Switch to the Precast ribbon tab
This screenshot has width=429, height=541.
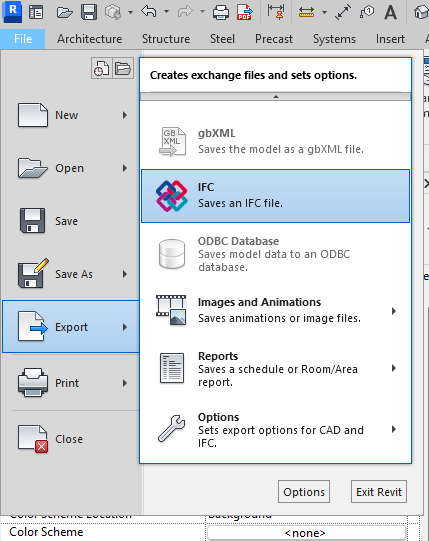[x=274, y=39]
